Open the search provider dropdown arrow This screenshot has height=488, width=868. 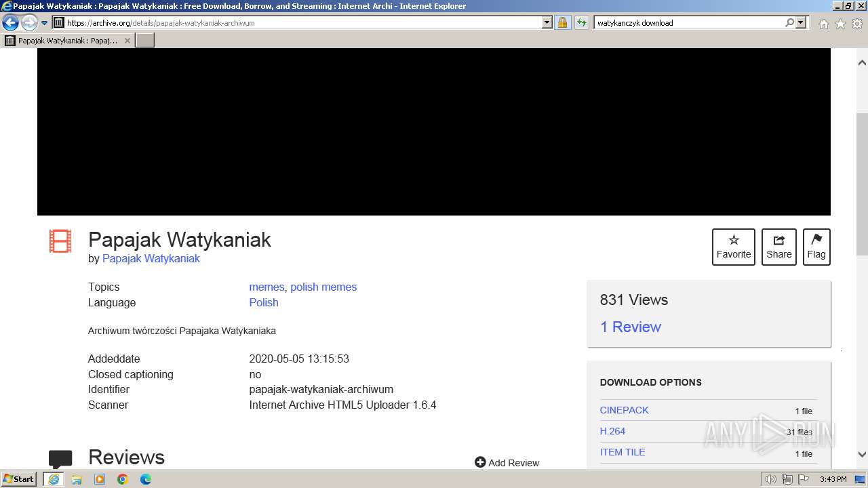click(x=801, y=22)
